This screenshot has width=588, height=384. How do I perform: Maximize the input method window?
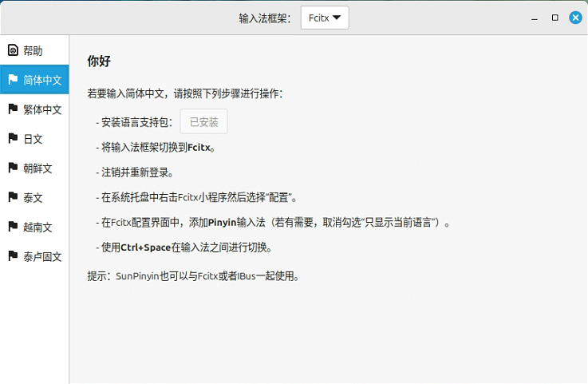tap(555, 18)
